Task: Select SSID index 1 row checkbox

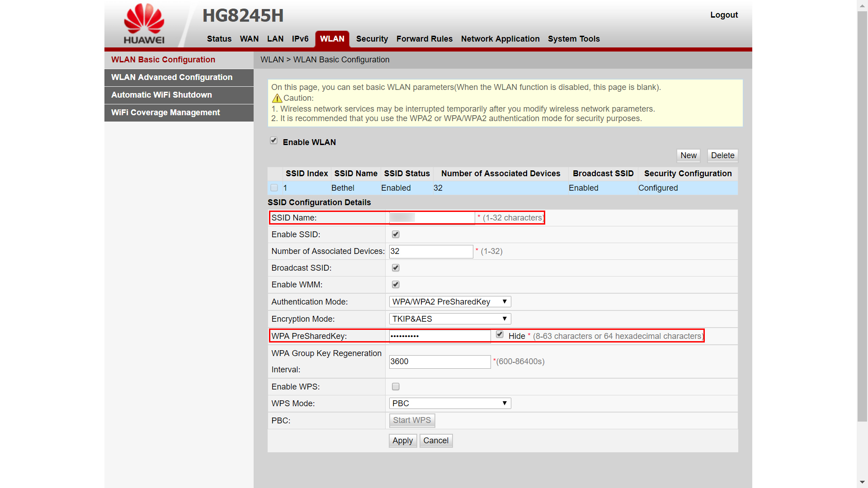Action: pyautogui.click(x=274, y=188)
